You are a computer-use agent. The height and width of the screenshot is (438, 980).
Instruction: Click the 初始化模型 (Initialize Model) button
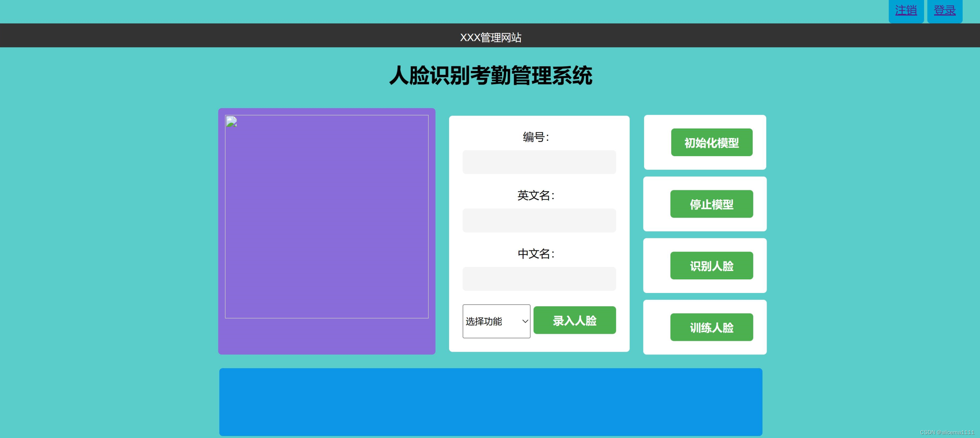point(711,143)
